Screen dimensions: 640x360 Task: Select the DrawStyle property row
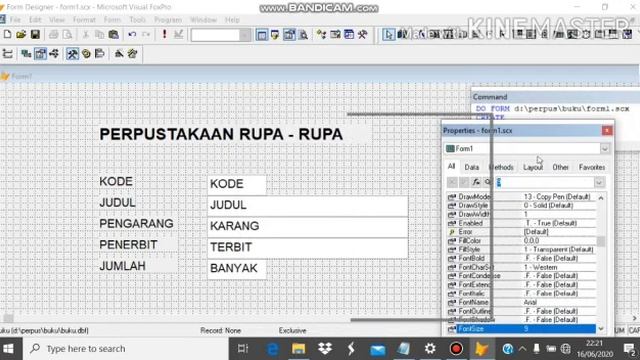521,206
